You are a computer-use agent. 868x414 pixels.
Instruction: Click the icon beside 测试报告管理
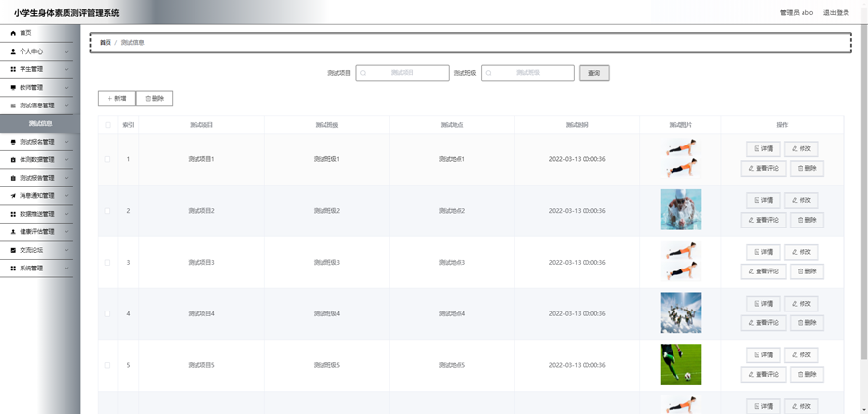pos(13,178)
